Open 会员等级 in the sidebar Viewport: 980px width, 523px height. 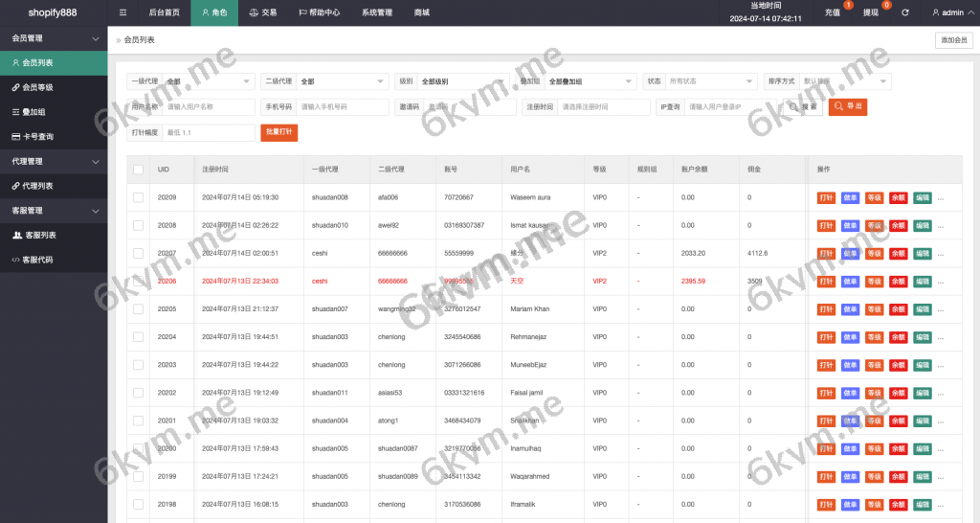pyautogui.click(x=37, y=87)
